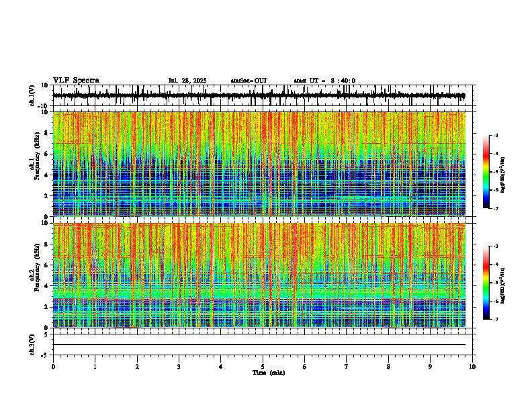The image size is (532, 411).
Task: Click the 'ch.3(V)' axis label
Action: tap(32, 345)
